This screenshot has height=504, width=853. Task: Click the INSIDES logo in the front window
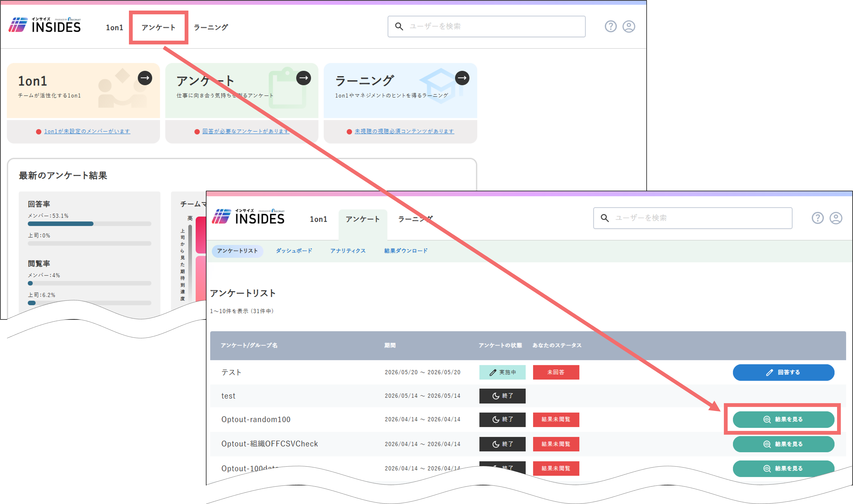point(248,217)
